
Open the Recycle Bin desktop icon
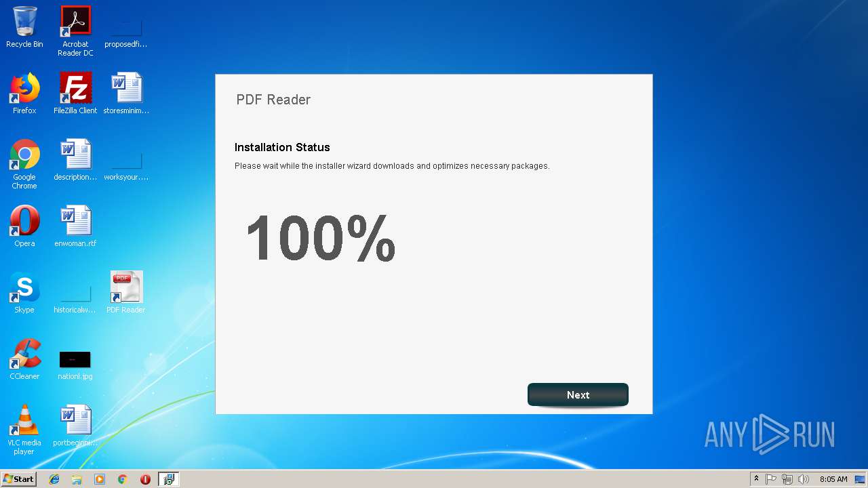coord(24,27)
